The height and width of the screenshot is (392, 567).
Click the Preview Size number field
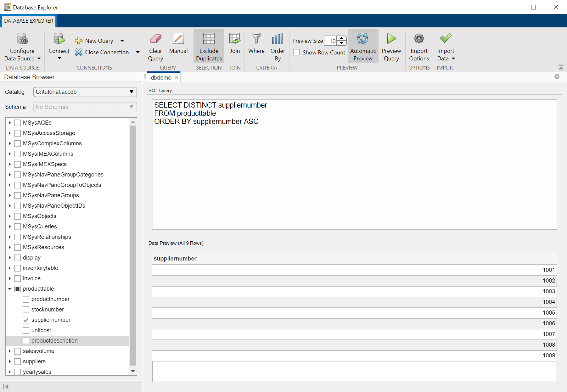331,41
